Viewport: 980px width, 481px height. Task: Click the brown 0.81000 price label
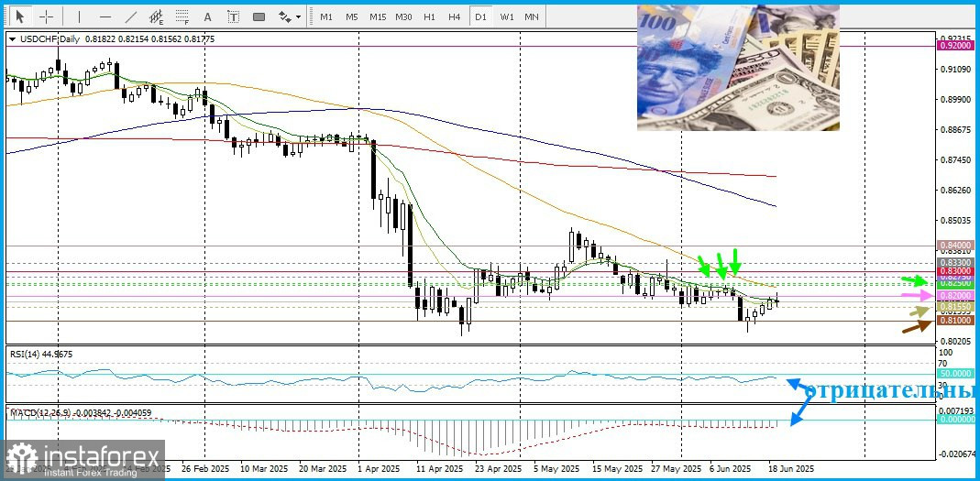tap(953, 320)
